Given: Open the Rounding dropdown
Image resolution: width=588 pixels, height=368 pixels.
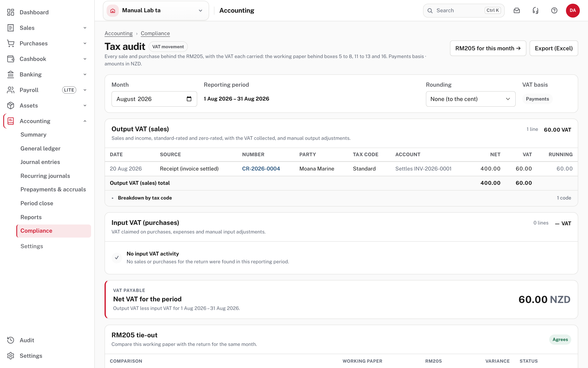Looking at the screenshot, I should pos(470,99).
